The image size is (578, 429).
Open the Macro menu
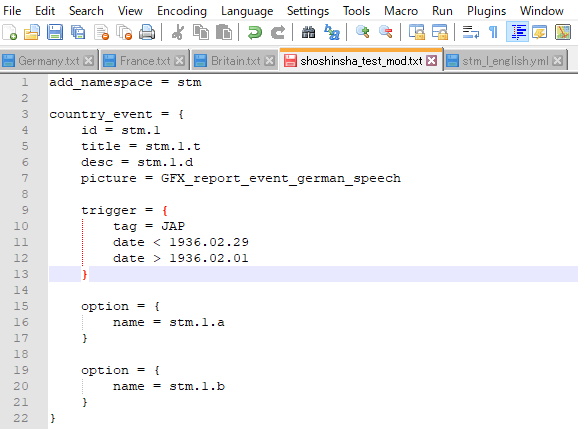pyautogui.click(x=401, y=11)
